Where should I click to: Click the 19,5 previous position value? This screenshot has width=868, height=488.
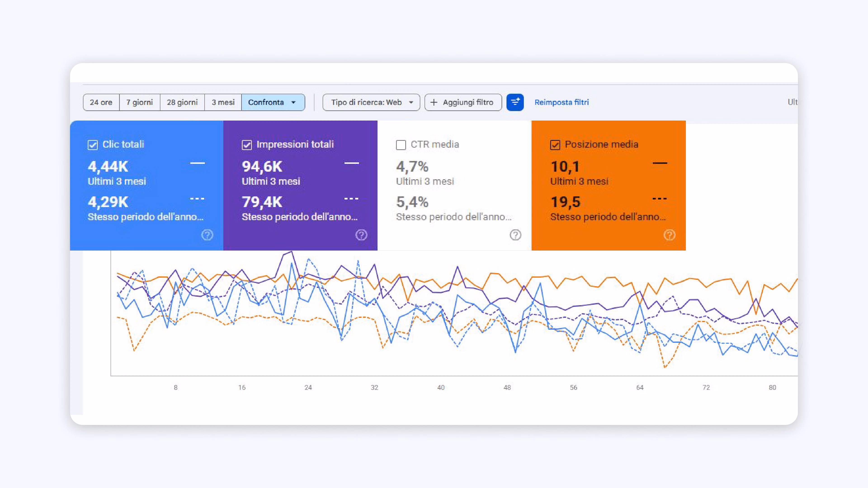[x=565, y=202]
